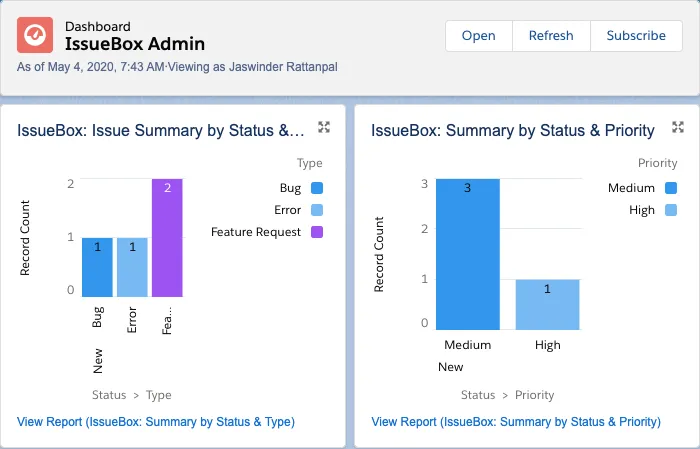Click the 'Error' legend label in Type legend
Image resolution: width=700 pixels, height=449 pixels.
pos(288,210)
